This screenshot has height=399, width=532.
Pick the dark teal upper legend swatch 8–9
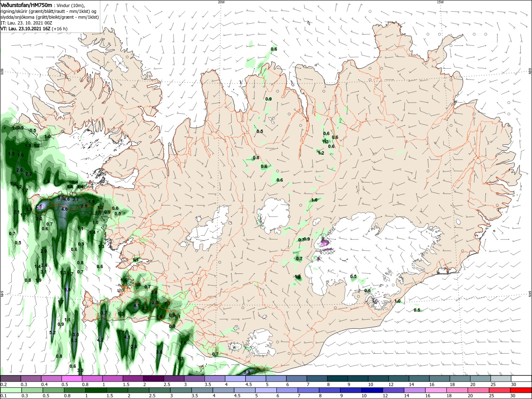337,379
